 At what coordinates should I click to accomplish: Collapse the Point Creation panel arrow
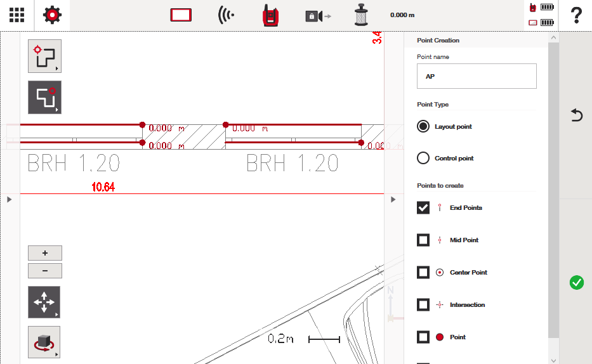tap(394, 199)
